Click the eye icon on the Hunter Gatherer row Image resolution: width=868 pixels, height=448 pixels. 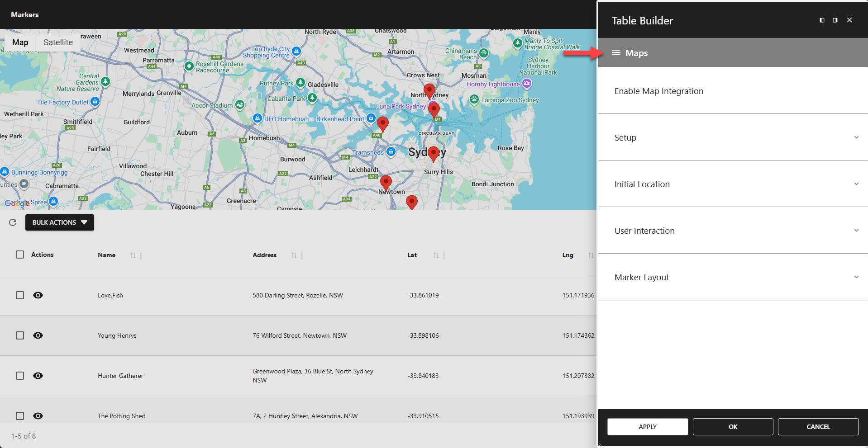tap(38, 376)
